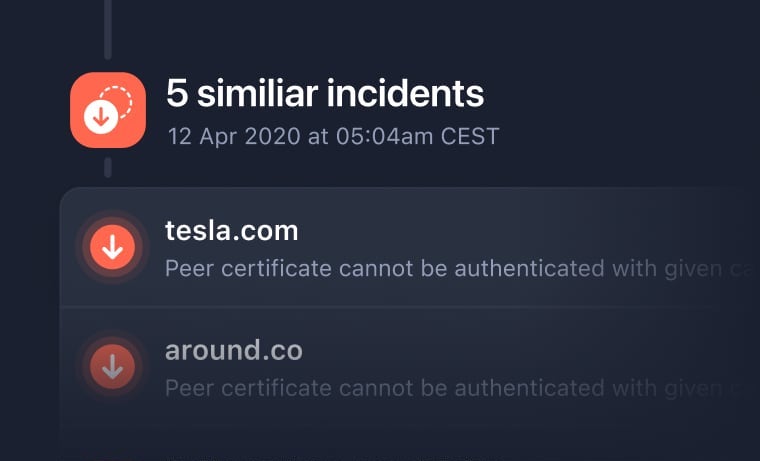
Task: Click the around.co down-arrow status icon
Action: click(113, 367)
